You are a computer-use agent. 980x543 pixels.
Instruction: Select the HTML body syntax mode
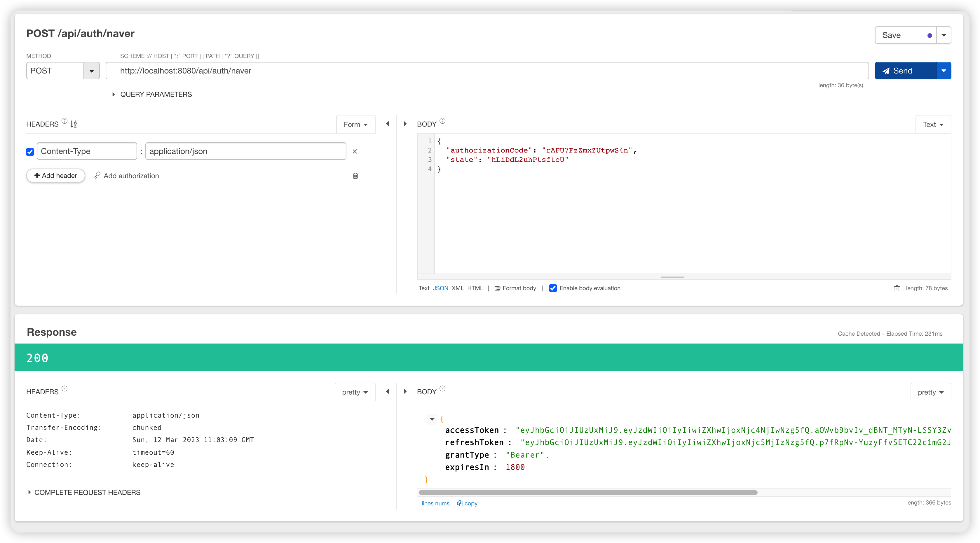coord(475,288)
